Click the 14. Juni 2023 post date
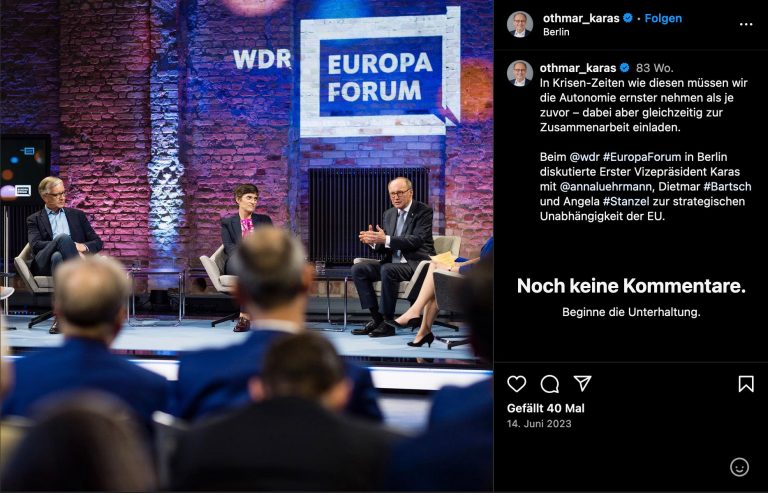 pos(539,423)
